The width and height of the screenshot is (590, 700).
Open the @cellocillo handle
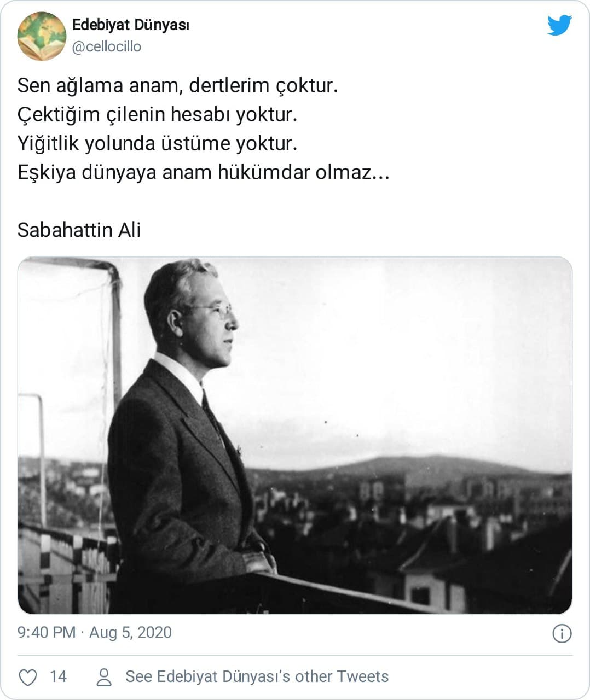point(107,47)
